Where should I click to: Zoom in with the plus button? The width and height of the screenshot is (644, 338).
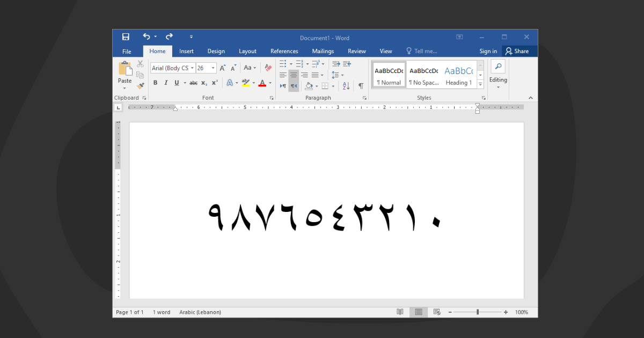[506, 312]
